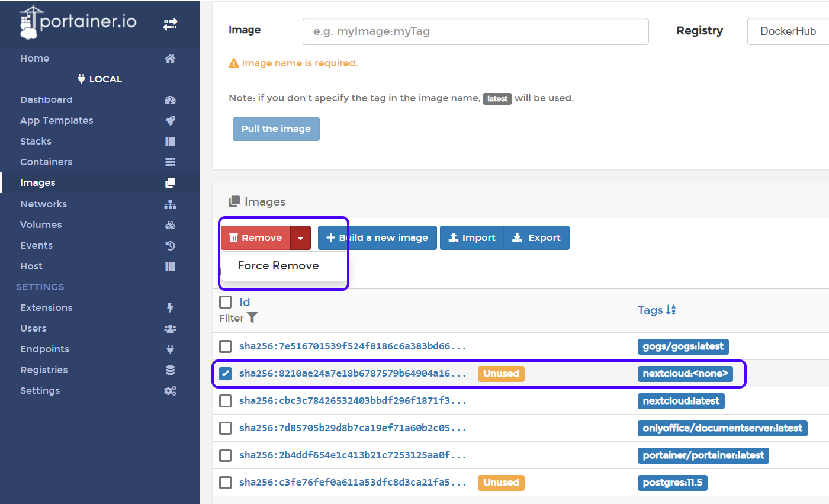Open the sha256:2b4ddf654e1c image link
This screenshot has width=829, height=504.
(353, 455)
